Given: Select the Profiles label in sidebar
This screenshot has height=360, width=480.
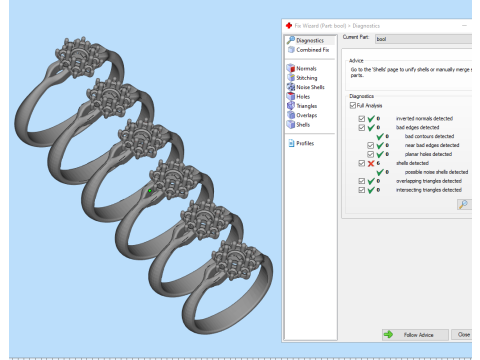Looking at the screenshot, I should tap(305, 143).
